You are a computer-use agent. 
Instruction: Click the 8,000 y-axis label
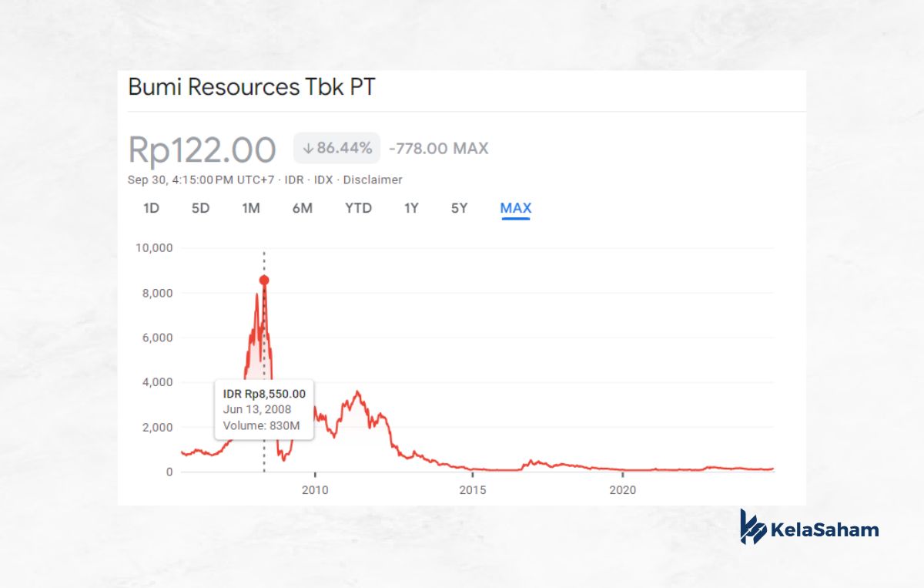157,293
